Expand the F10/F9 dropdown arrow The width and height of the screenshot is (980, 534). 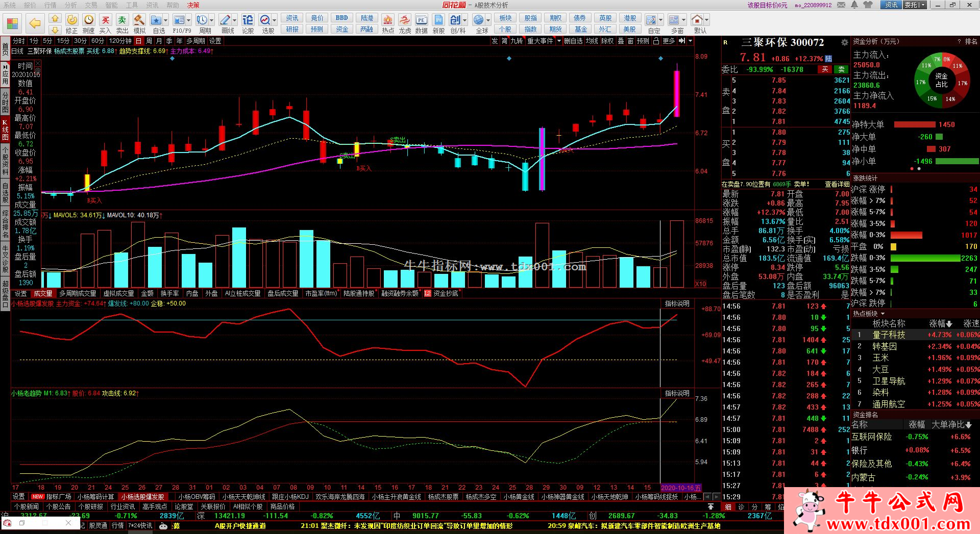click(x=189, y=20)
